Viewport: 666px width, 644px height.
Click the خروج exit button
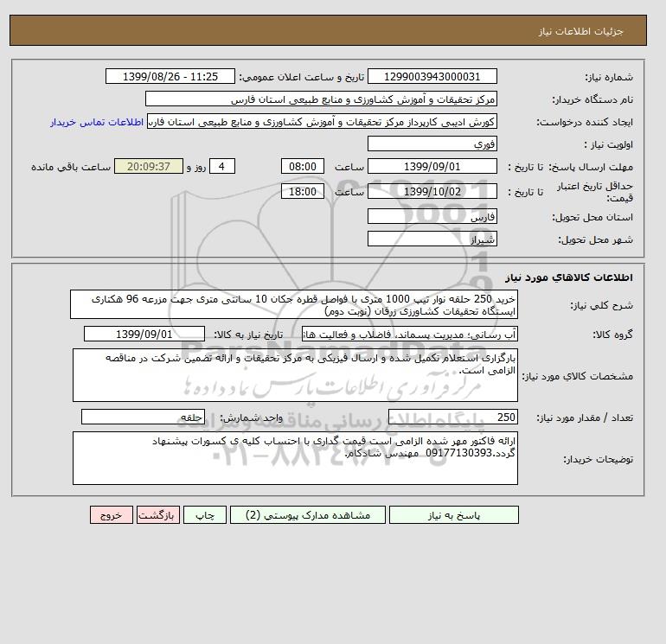pos(112,515)
